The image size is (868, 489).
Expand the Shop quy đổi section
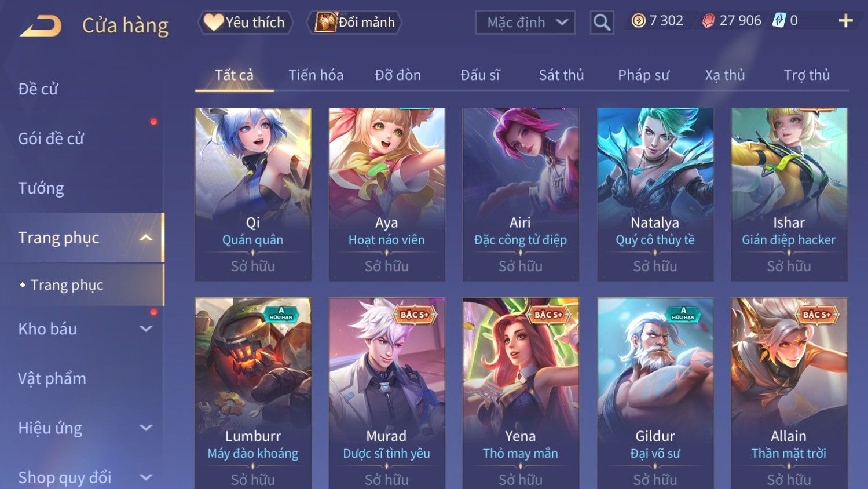pos(146,477)
